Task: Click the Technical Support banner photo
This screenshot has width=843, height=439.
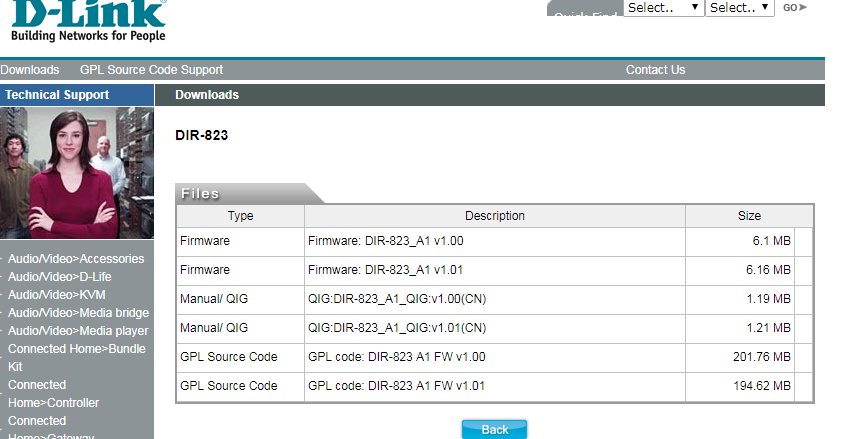Action: pos(77,173)
